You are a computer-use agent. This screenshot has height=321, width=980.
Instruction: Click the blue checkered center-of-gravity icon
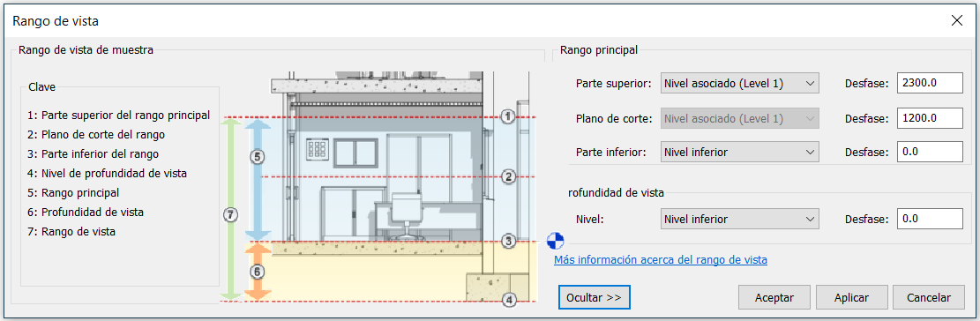coord(555,240)
